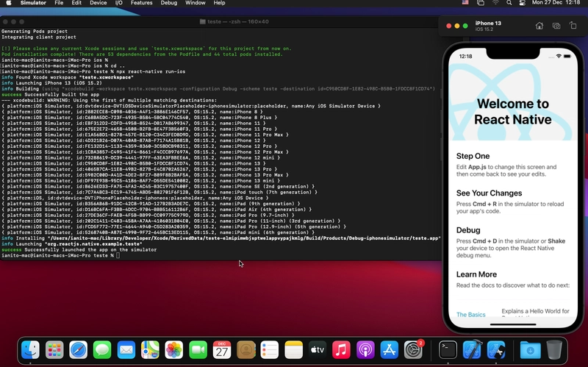Take a screenshot with the Simulator camera icon
The image size is (588, 367).
pos(556,26)
